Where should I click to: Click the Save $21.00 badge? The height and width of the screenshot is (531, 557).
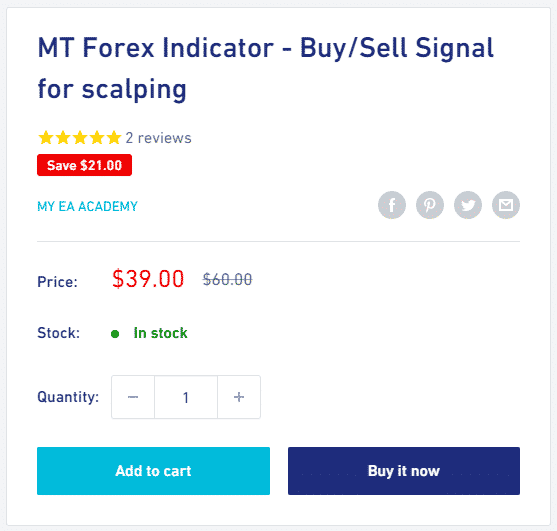click(x=85, y=165)
